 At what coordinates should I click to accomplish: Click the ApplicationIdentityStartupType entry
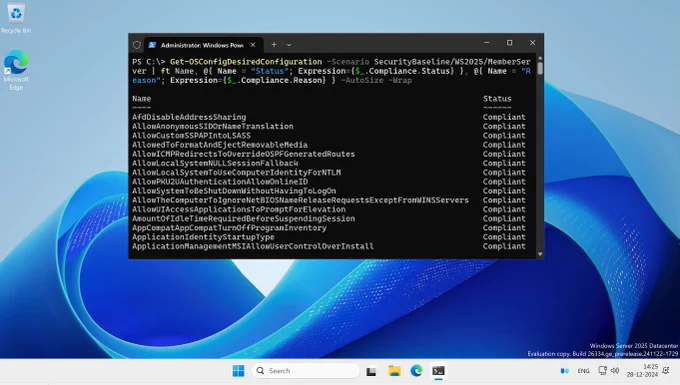click(203, 237)
